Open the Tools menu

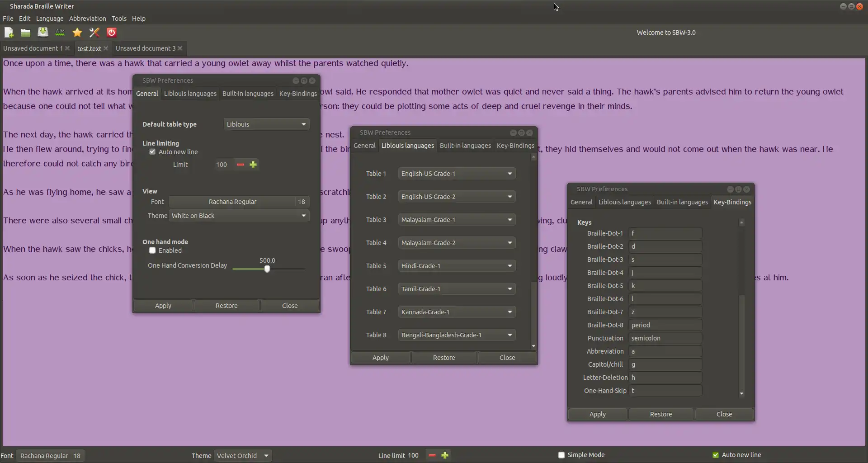pos(119,19)
